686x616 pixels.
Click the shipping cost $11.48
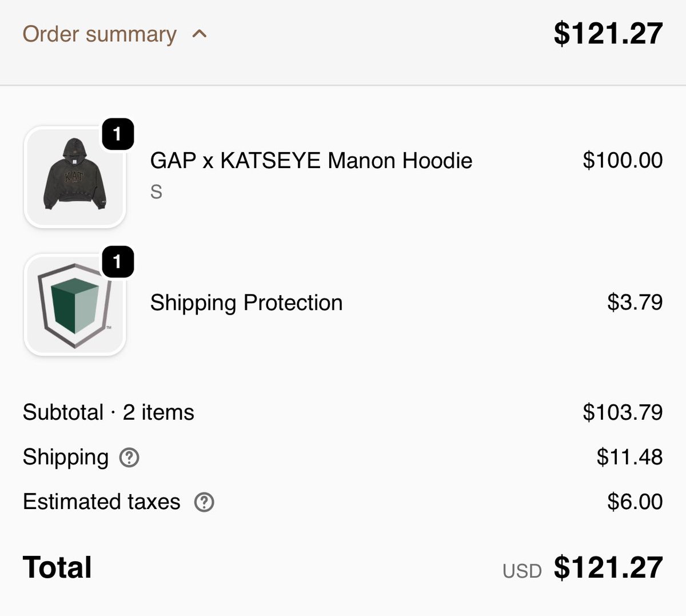pos(629,457)
